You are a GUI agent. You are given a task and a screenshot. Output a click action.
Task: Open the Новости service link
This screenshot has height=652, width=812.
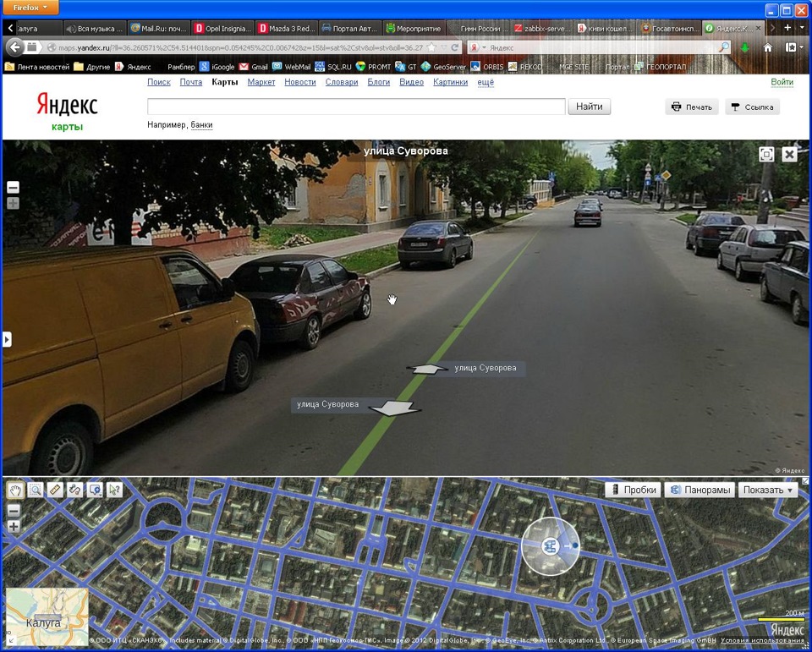point(299,82)
